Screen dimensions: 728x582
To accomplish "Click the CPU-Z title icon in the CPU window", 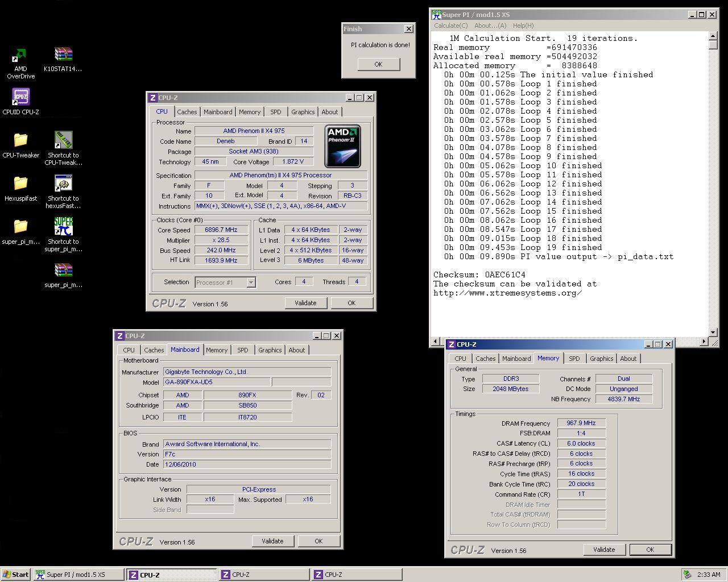I will [x=153, y=98].
